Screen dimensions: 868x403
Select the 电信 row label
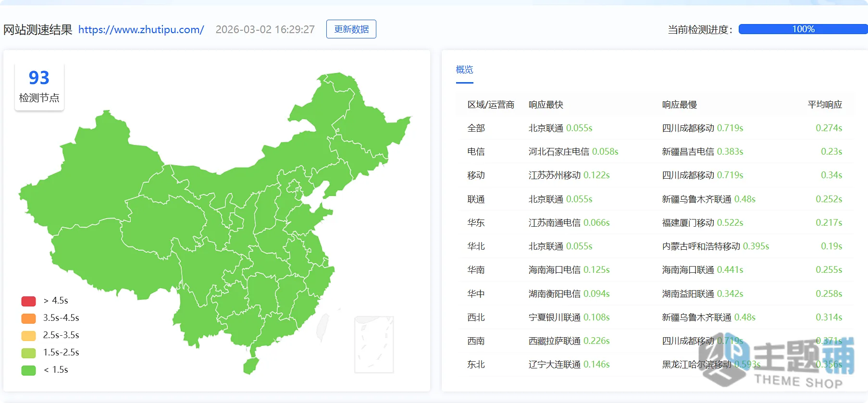click(x=476, y=151)
